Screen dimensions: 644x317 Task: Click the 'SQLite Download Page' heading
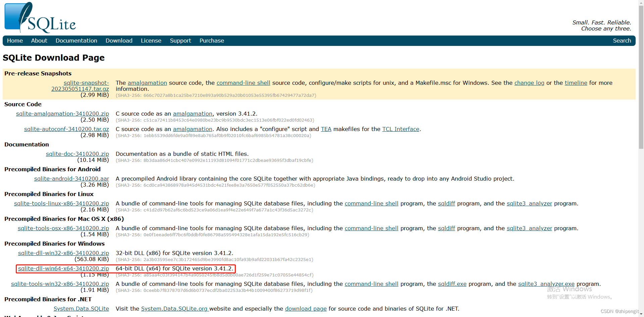54,58
